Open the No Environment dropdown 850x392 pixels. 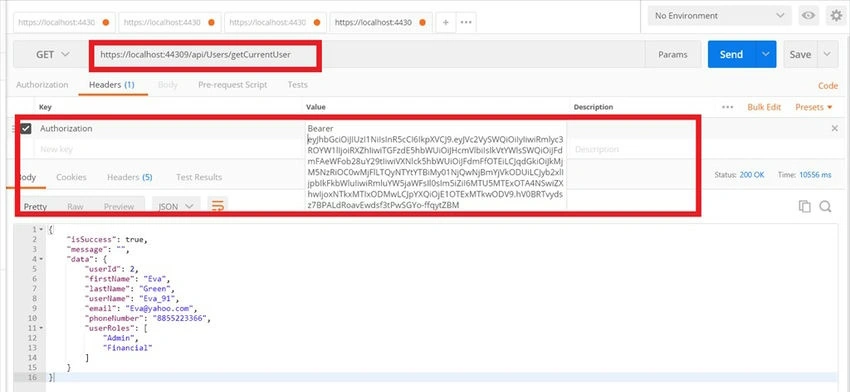[720, 16]
